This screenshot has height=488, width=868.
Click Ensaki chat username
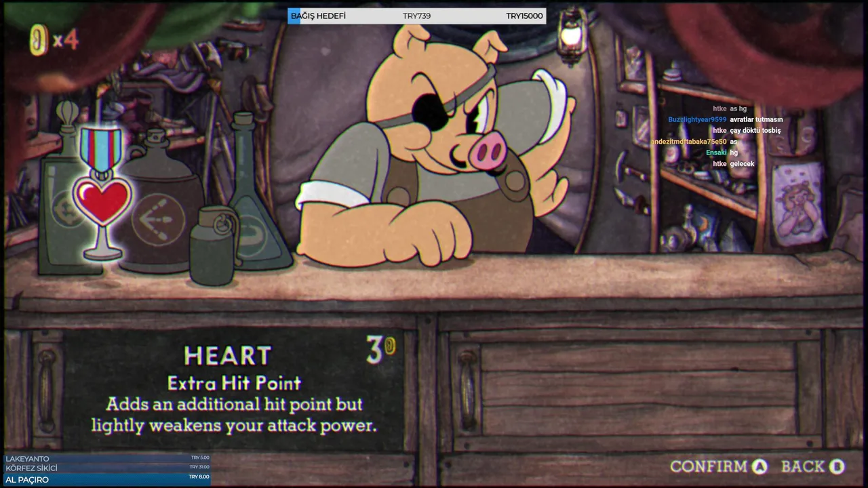716,152
